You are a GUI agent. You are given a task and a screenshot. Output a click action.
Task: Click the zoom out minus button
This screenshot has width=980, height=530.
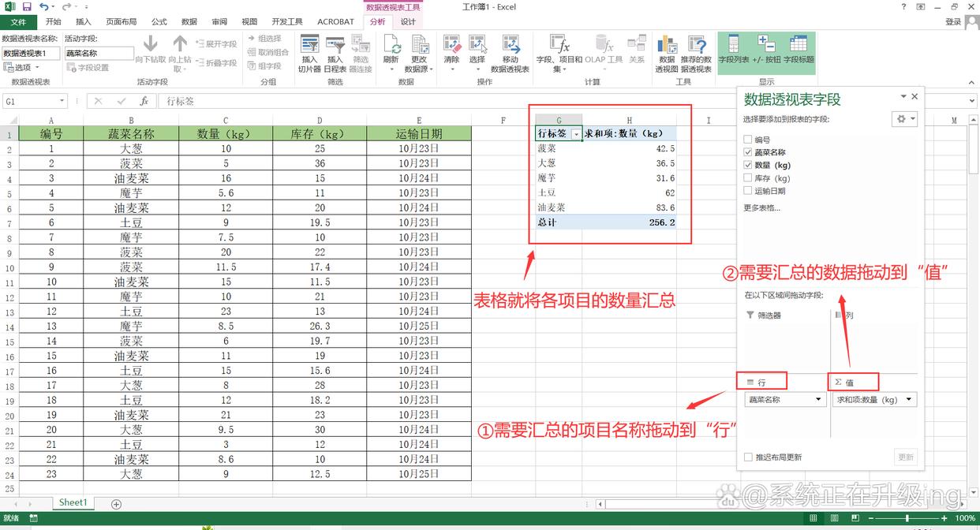coord(872,518)
